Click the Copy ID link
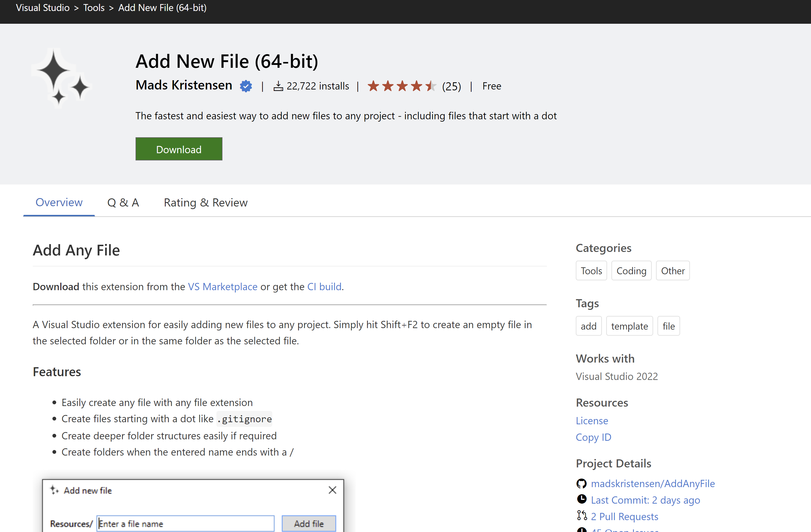This screenshot has width=811, height=532. (x=593, y=437)
